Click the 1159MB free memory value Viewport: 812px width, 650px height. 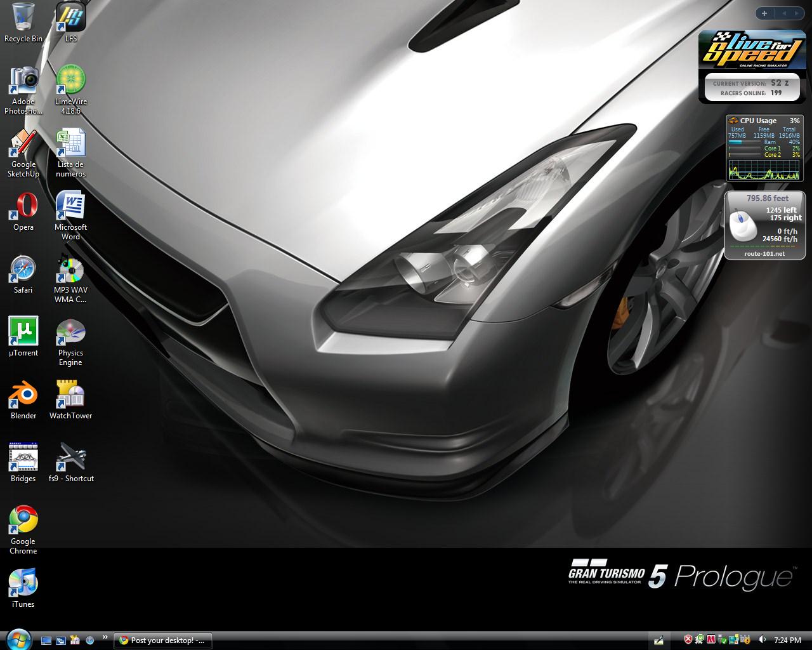pos(764,136)
